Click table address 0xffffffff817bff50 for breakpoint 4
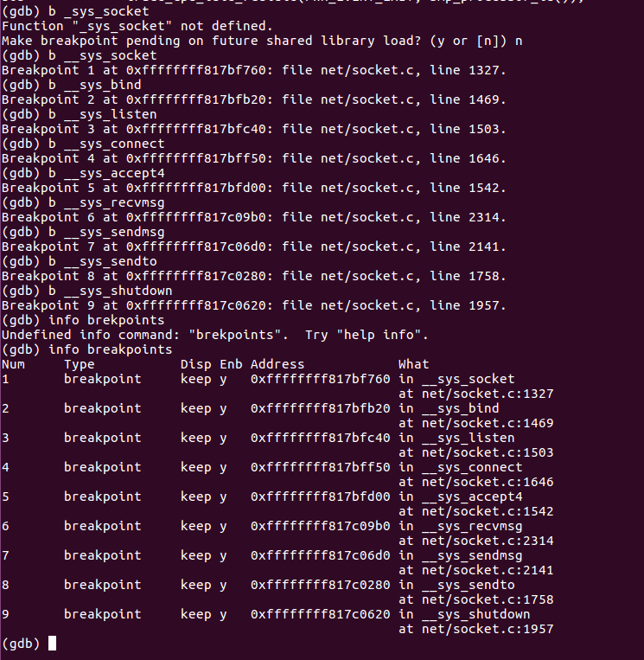The width and height of the screenshot is (644, 660). tap(320, 467)
